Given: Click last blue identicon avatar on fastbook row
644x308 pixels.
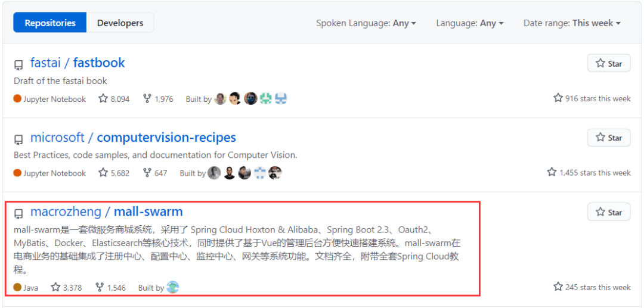Looking at the screenshot, I should click(281, 98).
